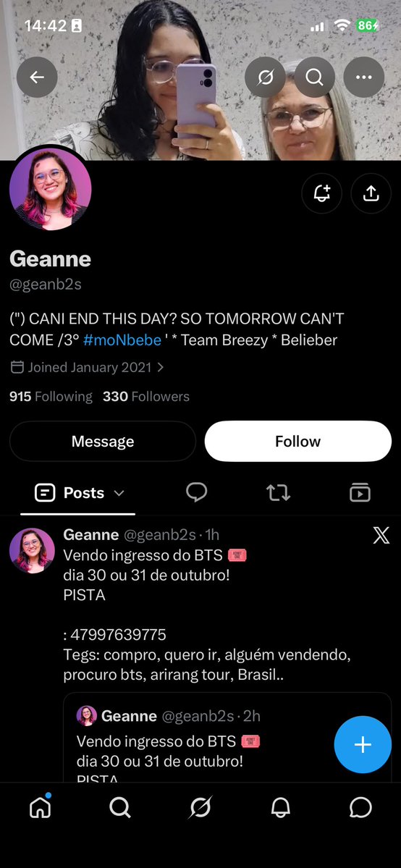This screenshot has width=401, height=868.
Task: Switch to the Replies tab
Action: click(x=197, y=492)
